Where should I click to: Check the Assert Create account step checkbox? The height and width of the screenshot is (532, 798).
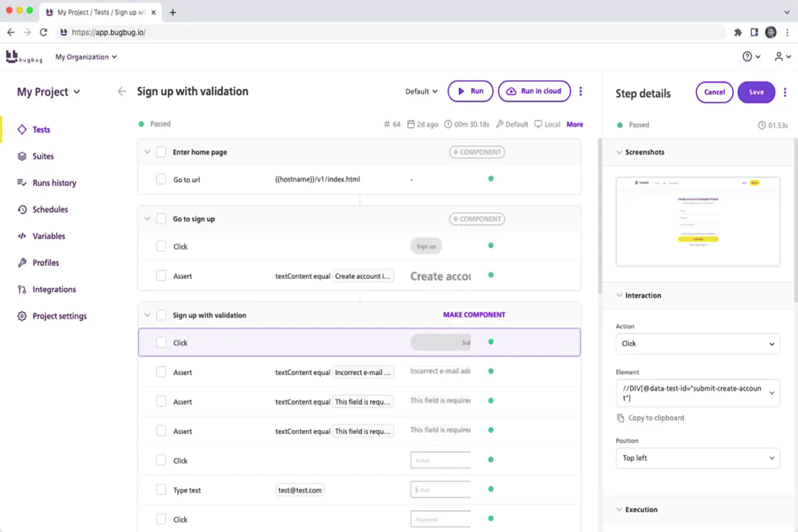point(161,275)
